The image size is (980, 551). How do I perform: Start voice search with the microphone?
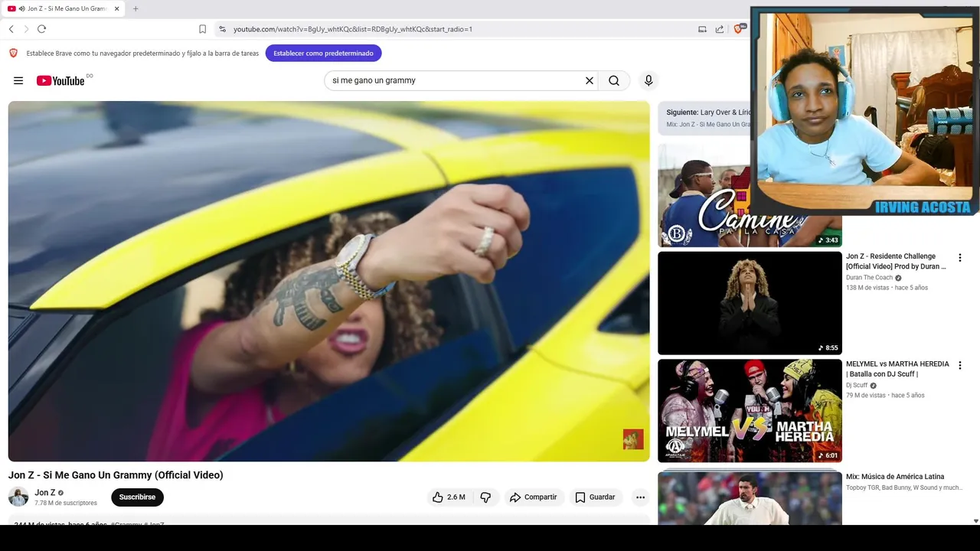point(648,80)
